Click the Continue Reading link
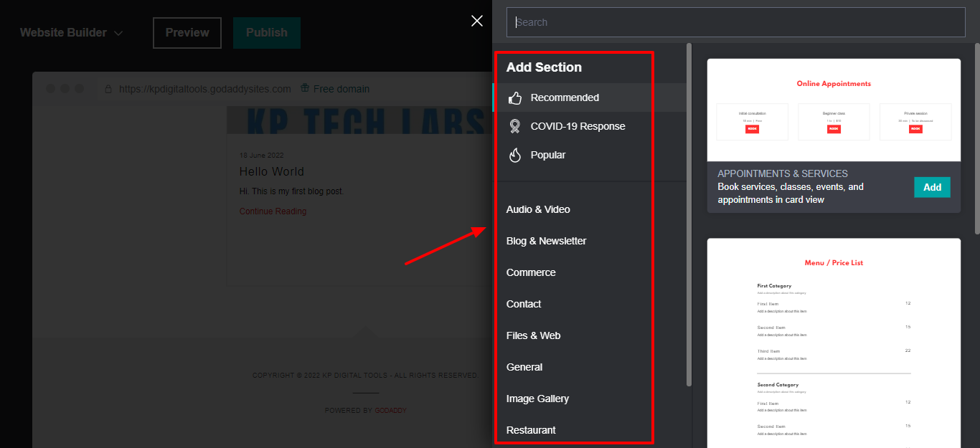Viewport: 980px width, 448px height. [x=273, y=211]
